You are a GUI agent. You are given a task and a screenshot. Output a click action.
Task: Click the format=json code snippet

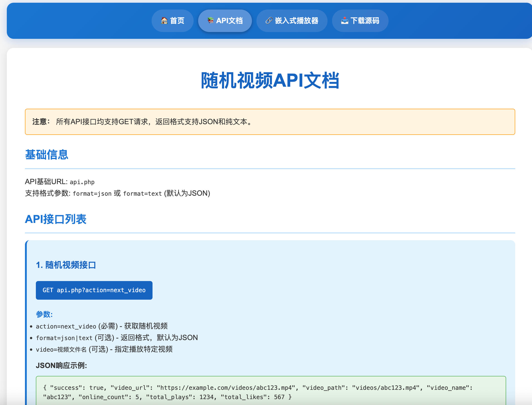click(92, 194)
